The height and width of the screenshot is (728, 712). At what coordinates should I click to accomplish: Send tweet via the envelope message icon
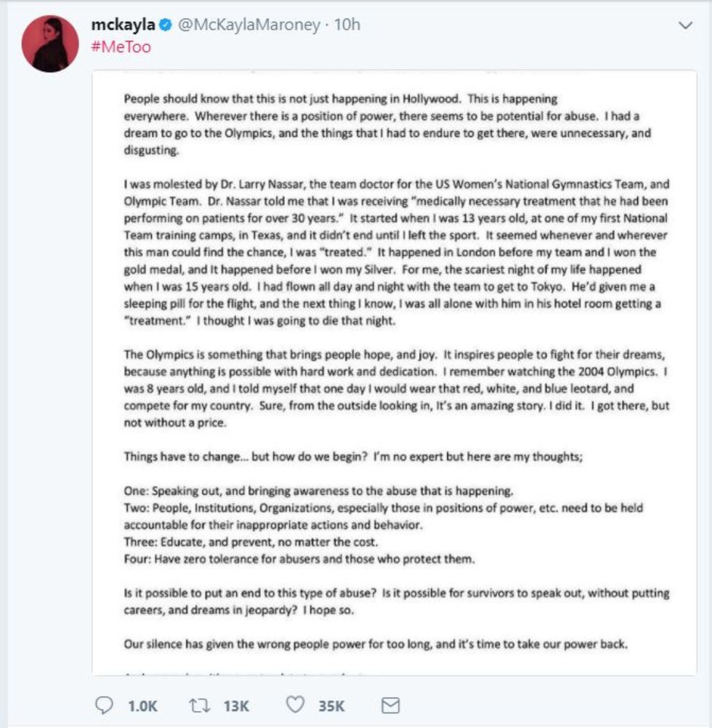[391, 705]
